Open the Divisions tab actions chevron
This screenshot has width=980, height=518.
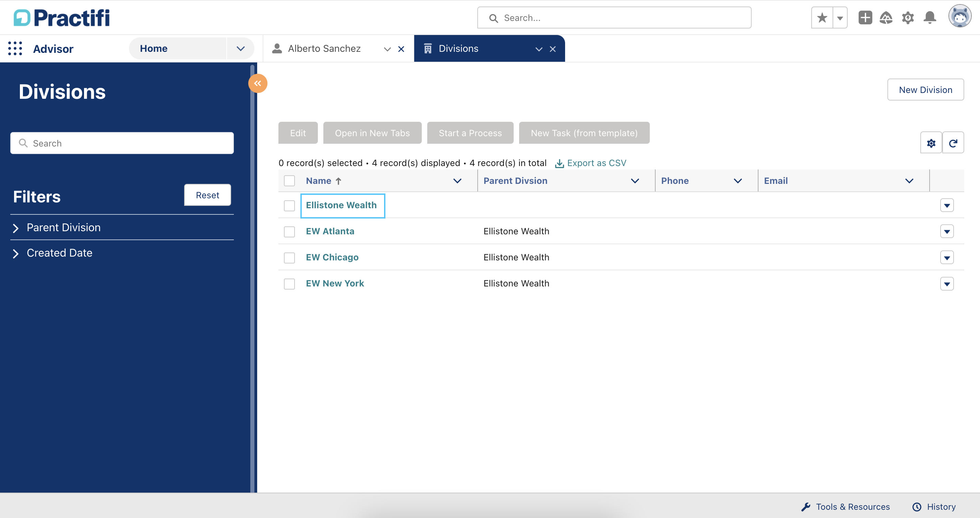[539, 49]
